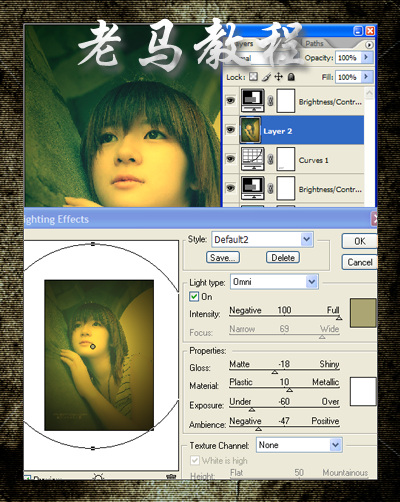Uncheck the light On checkbox
This screenshot has width=400, height=502.
(194, 297)
